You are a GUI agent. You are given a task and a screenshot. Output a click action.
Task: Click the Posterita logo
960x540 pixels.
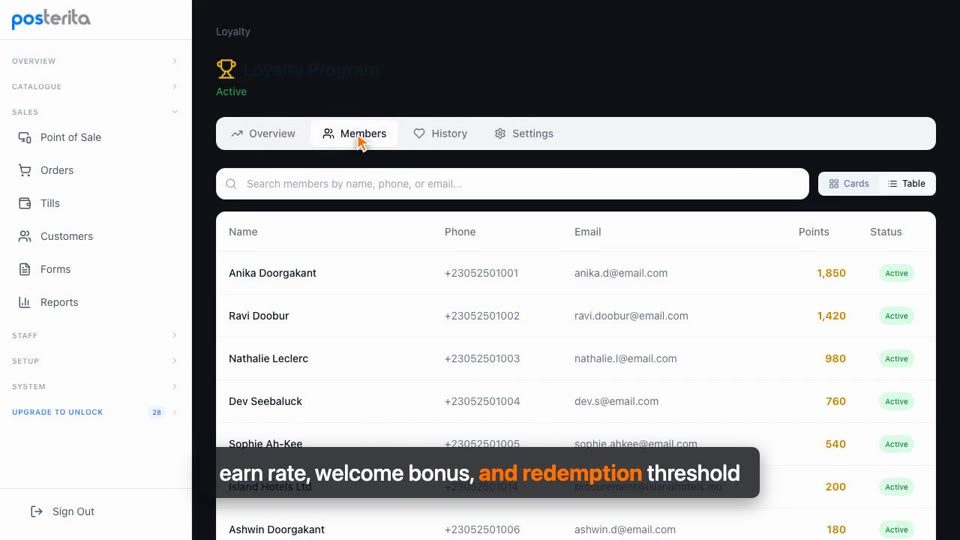click(51, 19)
